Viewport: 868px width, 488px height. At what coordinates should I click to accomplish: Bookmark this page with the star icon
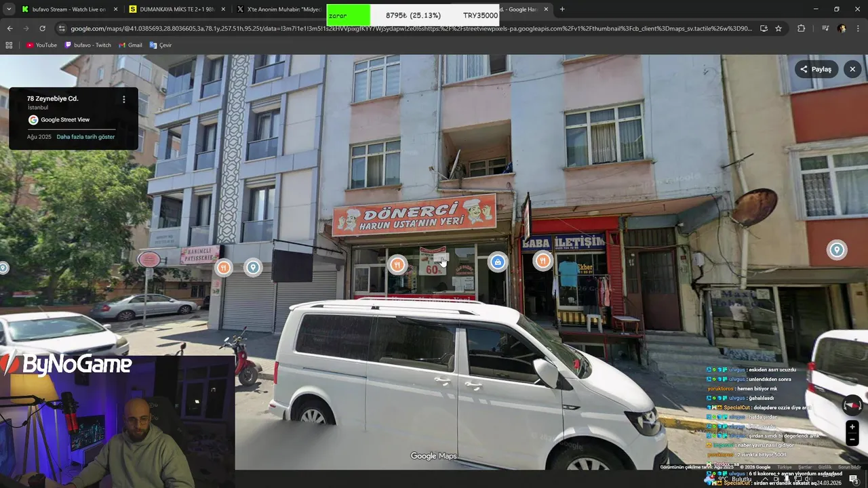(x=778, y=28)
